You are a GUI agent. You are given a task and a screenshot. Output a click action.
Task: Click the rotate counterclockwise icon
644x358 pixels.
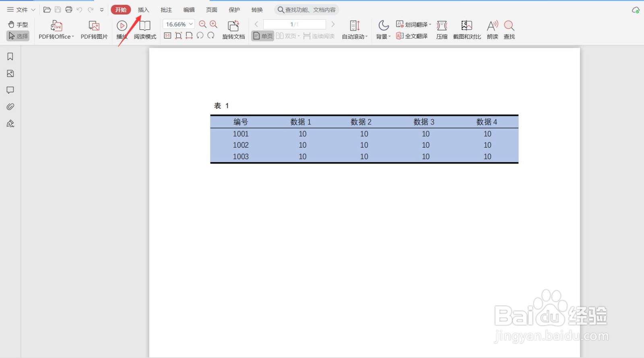(x=200, y=36)
